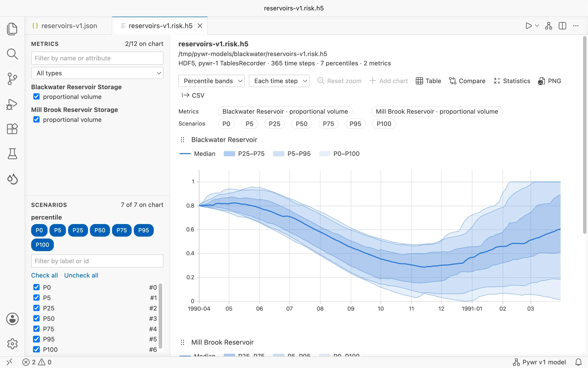
Task: Show errors and warnings status entry
Action: [x=37, y=362]
